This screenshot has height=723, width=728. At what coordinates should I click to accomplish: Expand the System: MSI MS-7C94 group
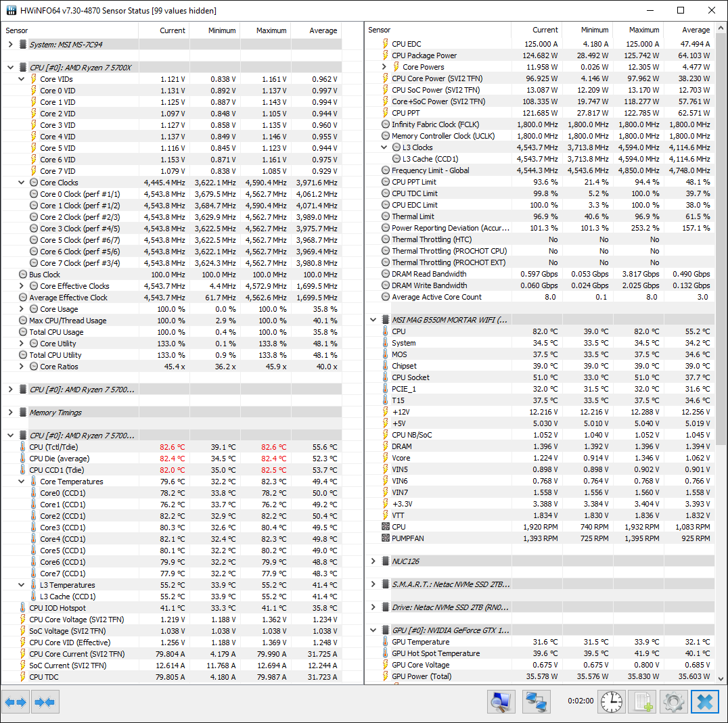(x=11, y=45)
